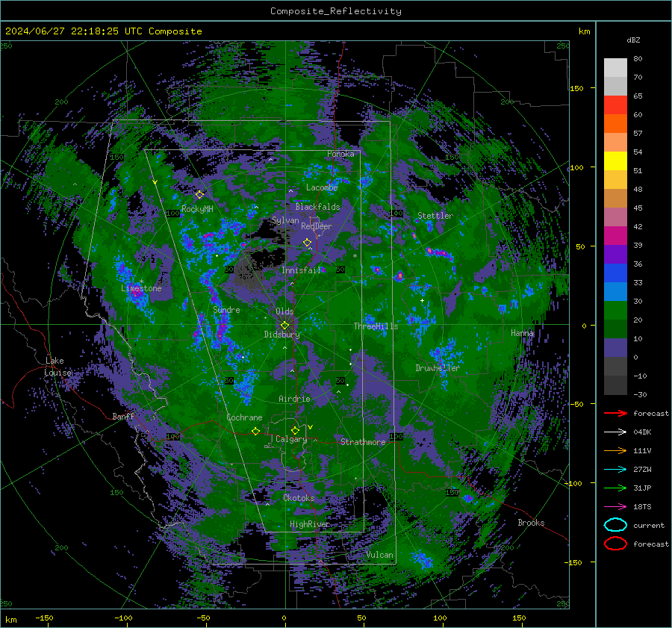Screen dimensions: 672x628
Task: Select the orange swatch between 60 and 57 dBZ
Action: [x=615, y=124]
